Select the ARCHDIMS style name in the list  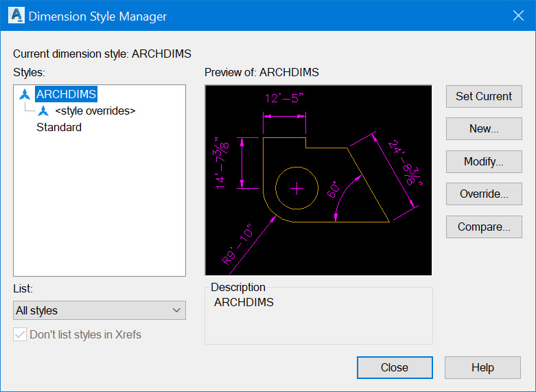[67, 93]
